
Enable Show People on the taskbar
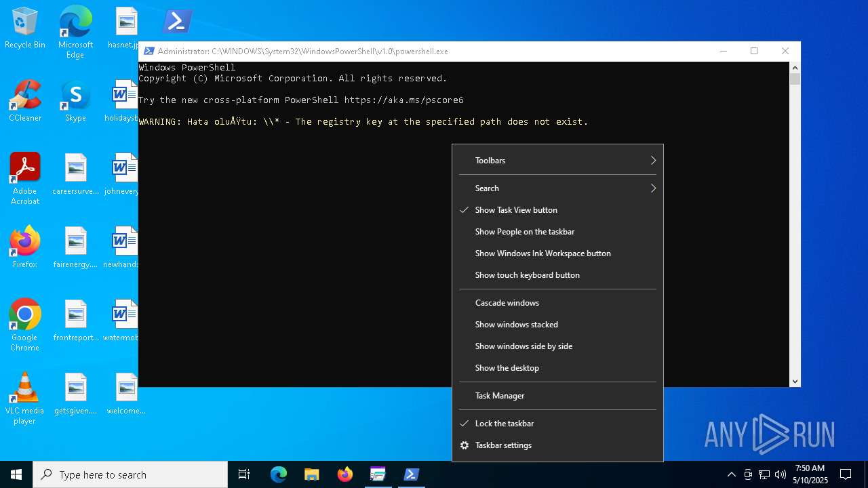557,232
